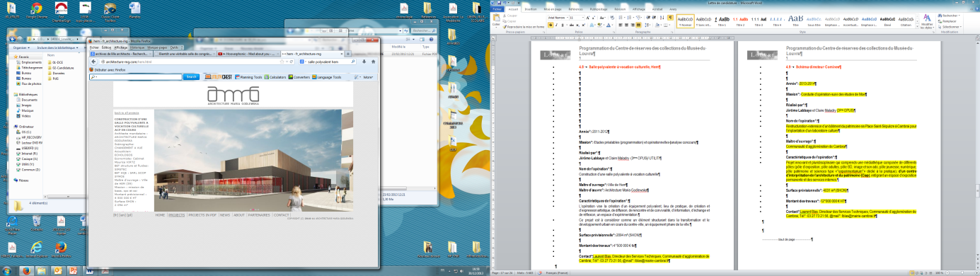Click the align left icon in Word

621,25
